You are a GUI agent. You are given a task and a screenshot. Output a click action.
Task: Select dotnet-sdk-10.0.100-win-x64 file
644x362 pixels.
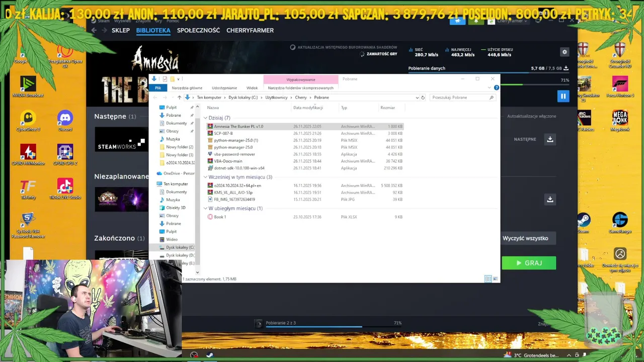(x=305, y=168)
